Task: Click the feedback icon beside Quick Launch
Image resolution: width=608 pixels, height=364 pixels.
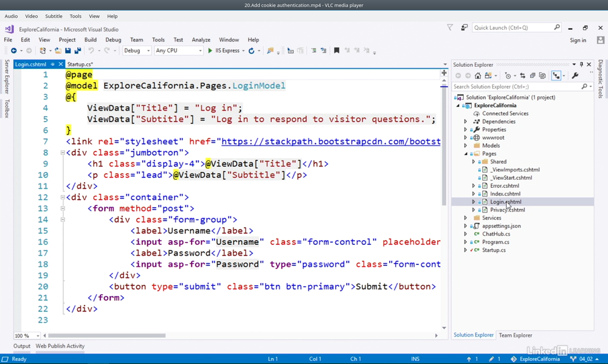Action: (x=464, y=27)
